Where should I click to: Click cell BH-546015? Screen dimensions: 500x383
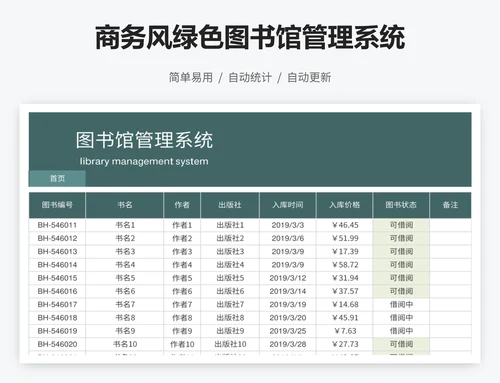(57, 278)
